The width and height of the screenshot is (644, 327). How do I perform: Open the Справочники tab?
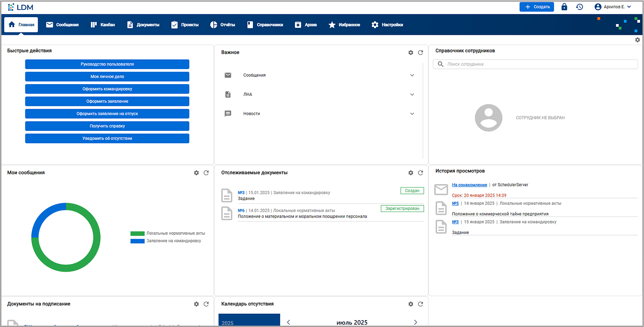click(265, 24)
